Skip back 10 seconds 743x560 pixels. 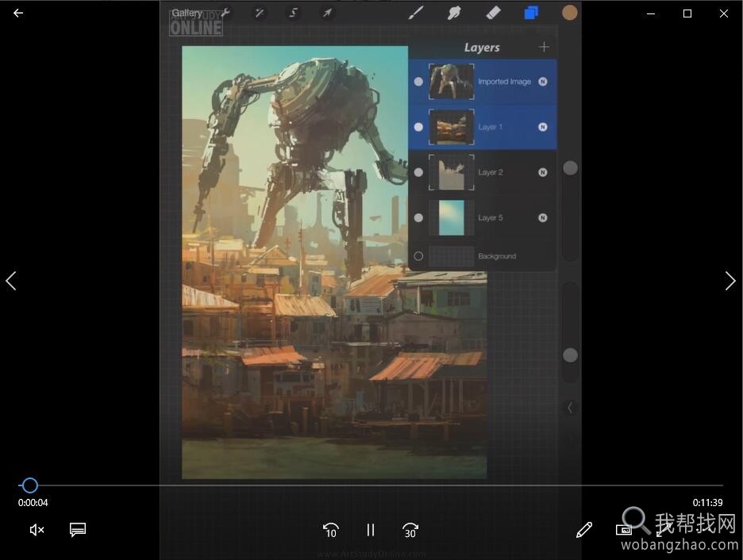330,530
